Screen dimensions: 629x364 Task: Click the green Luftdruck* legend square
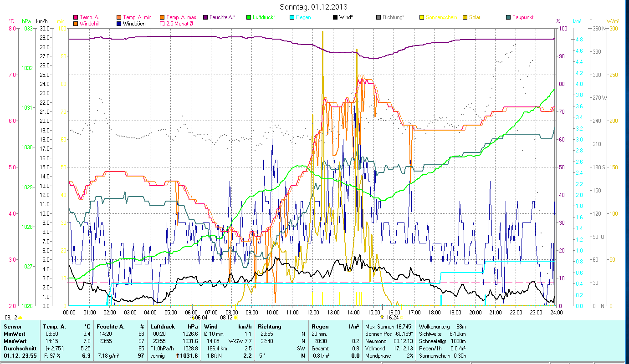point(249,18)
